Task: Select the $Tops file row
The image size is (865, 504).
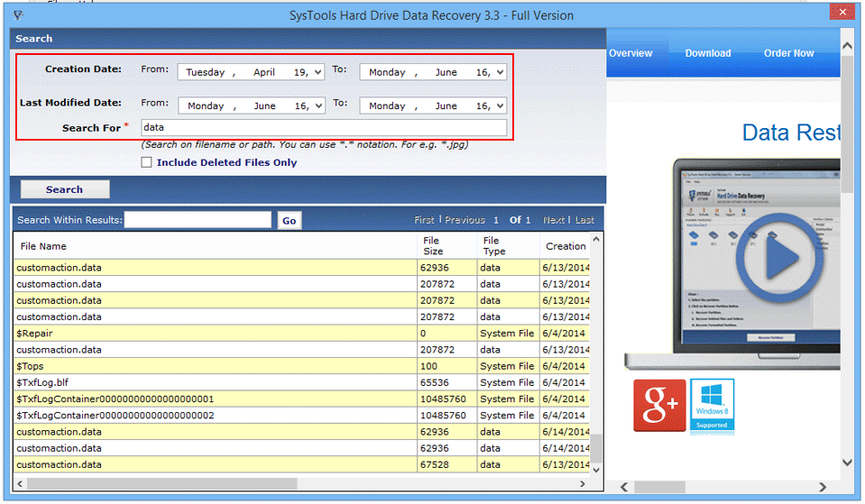Action: click(x=302, y=366)
